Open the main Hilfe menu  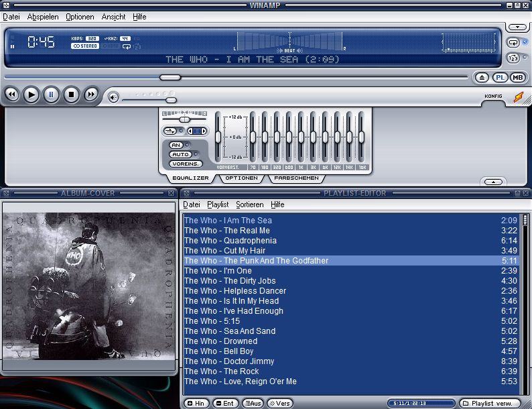(x=139, y=17)
